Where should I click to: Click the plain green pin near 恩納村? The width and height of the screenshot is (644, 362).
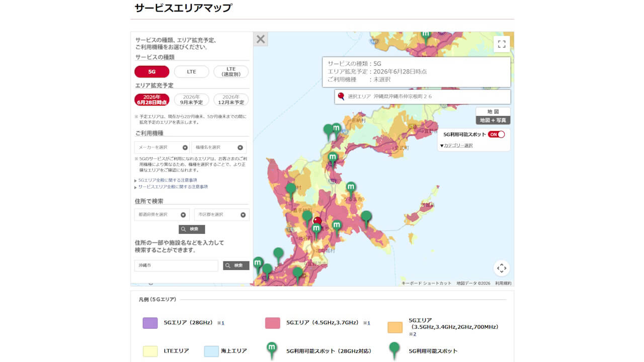[329, 132]
